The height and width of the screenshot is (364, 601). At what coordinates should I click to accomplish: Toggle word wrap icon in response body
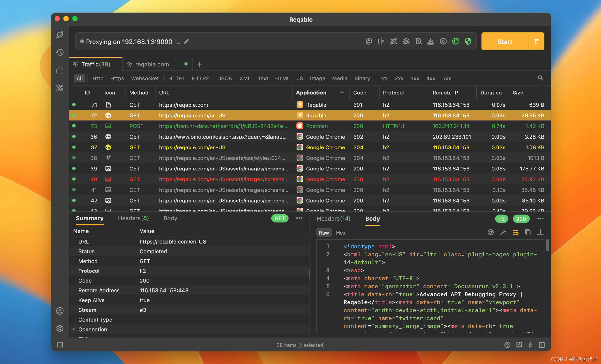[x=515, y=232]
